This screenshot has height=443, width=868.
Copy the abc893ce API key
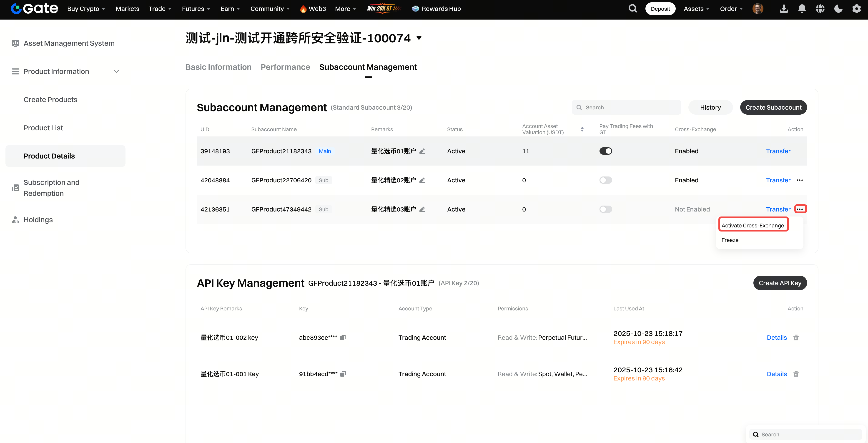tap(343, 337)
